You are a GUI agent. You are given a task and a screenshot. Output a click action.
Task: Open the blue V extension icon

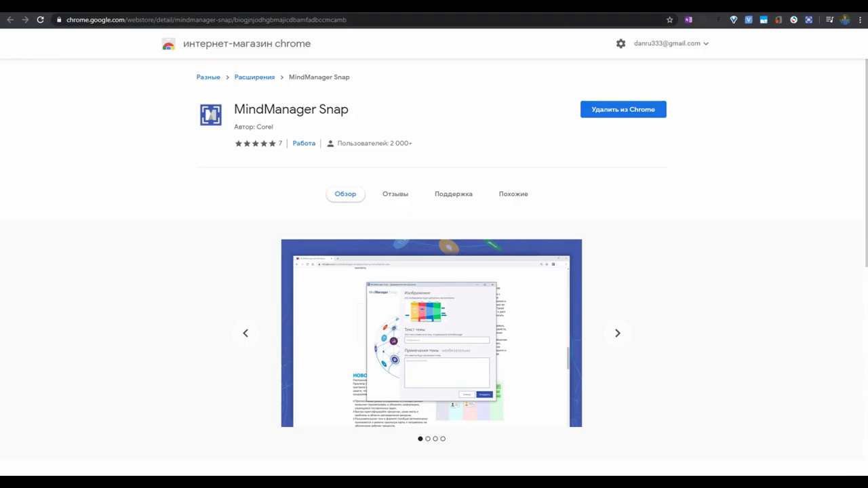pos(749,20)
